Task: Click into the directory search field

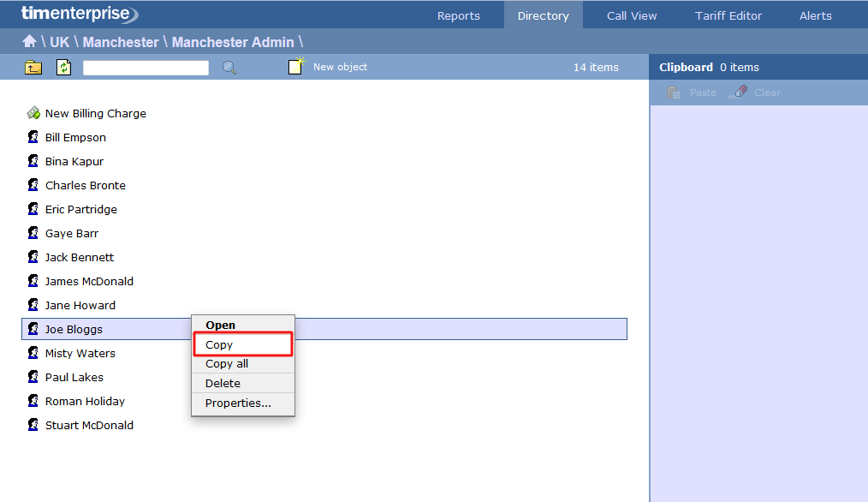Action: (x=146, y=68)
